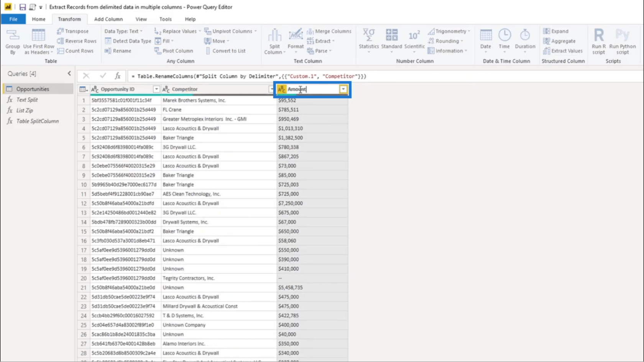Select the Text Split function query
This screenshot has height=362, width=644.
38,100
